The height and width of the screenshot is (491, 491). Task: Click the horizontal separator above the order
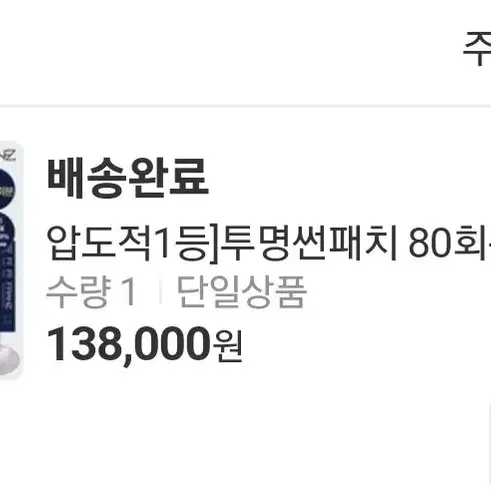[x=245, y=106]
